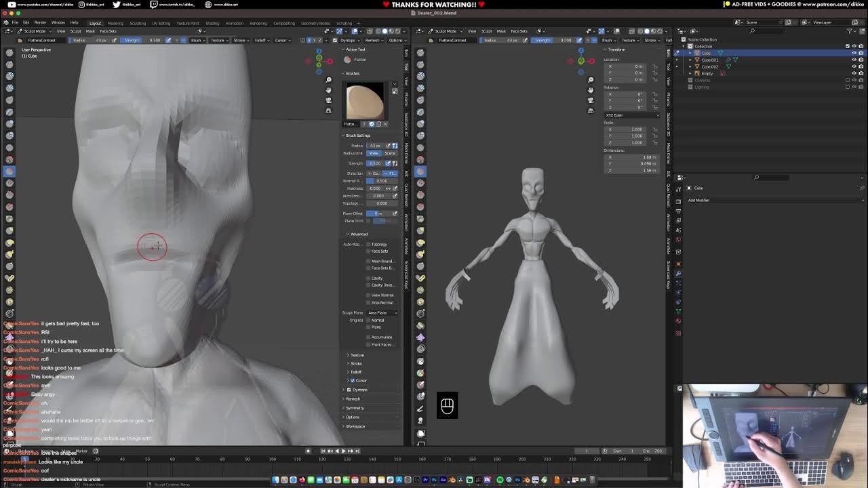
Task: Select the active Flatten brush in right viewport toolbar
Action: tap(420, 171)
